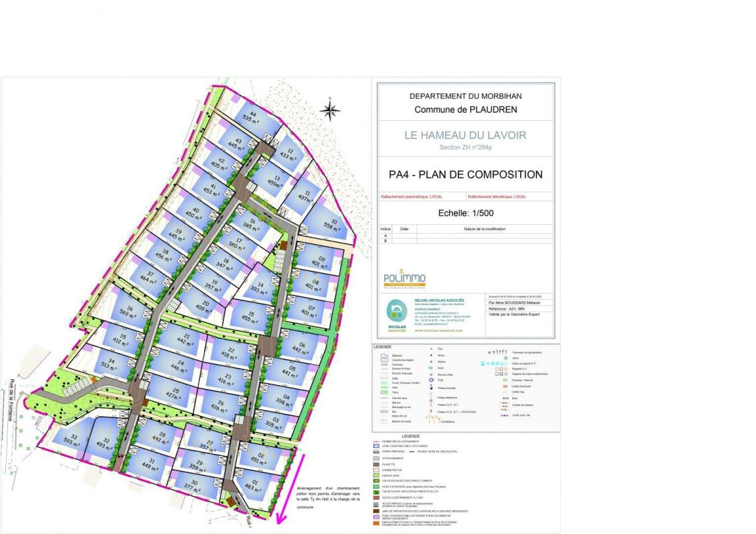
Task: Click the 'Puits' symbol in the legend
Action: click(x=431, y=380)
